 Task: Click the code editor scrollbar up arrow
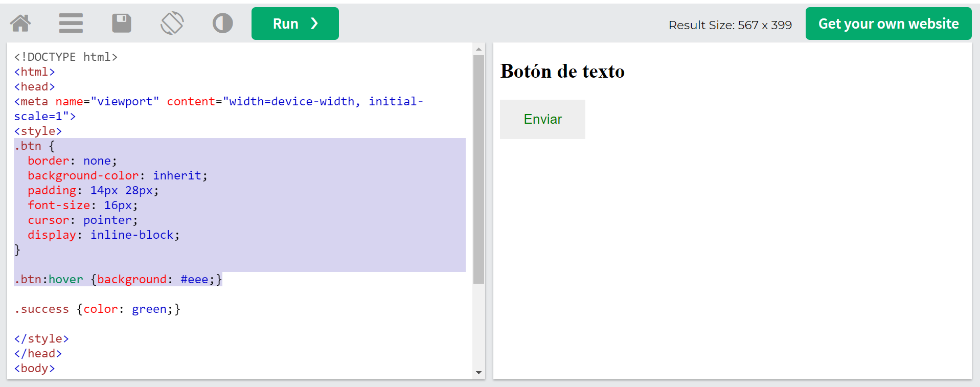(x=478, y=50)
